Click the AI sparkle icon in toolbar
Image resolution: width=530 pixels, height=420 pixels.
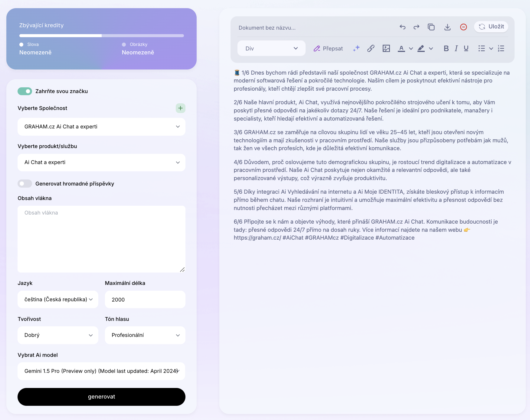pyautogui.click(x=356, y=48)
